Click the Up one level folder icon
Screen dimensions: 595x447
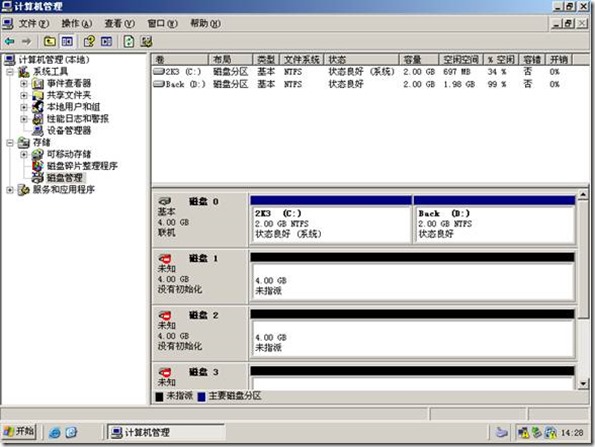point(50,41)
